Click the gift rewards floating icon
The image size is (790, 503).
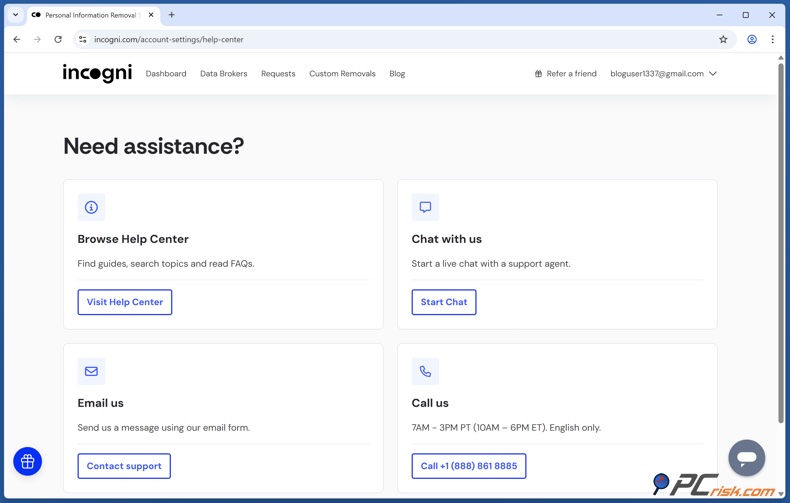pyautogui.click(x=28, y=461)
